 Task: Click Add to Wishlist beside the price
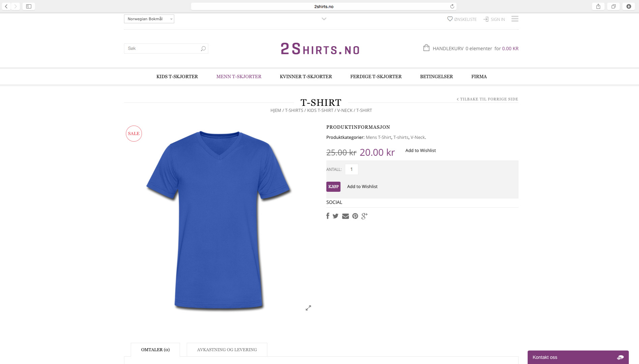tap(420, 151)
